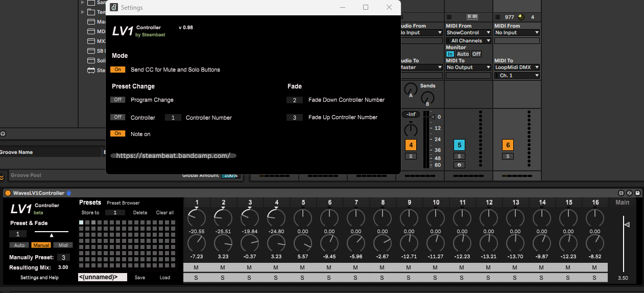Click the track 6 activator button
The image size is (644, 293).
tap(507, 145)
